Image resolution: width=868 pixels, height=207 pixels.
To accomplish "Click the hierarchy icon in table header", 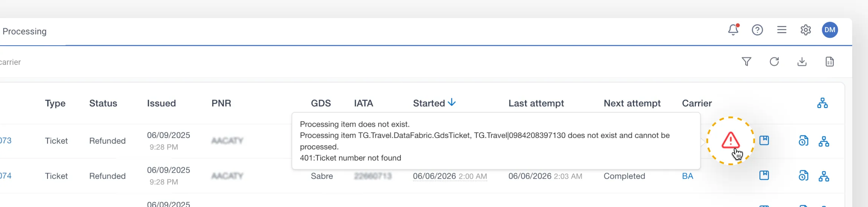I will (822, 103).
